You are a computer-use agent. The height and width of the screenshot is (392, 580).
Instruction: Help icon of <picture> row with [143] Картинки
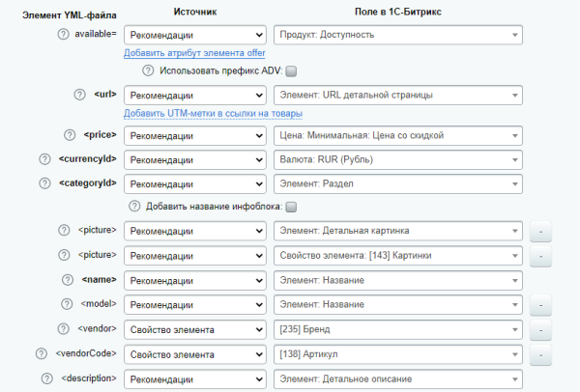[64, 255]
